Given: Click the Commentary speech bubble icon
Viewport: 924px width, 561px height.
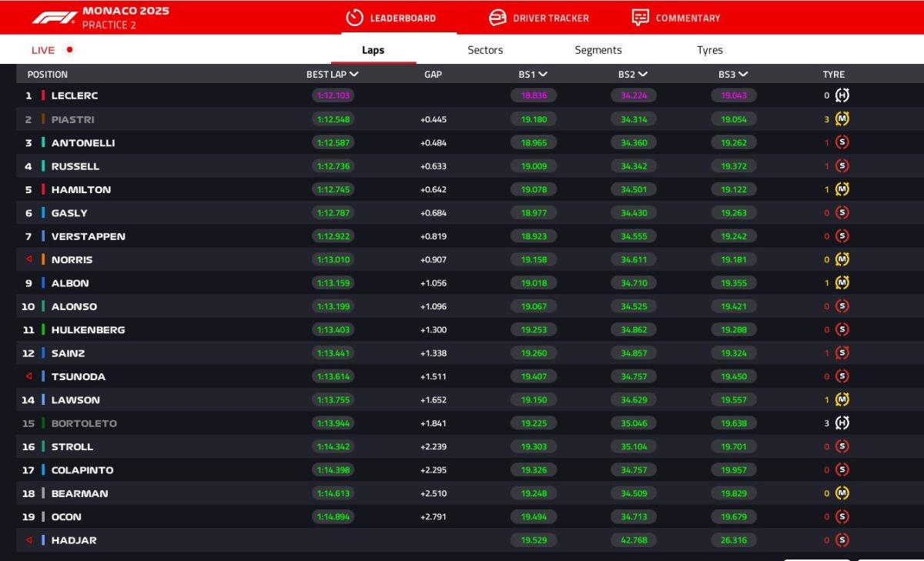Looking at the screenshot, I should (x=640, y=18).
